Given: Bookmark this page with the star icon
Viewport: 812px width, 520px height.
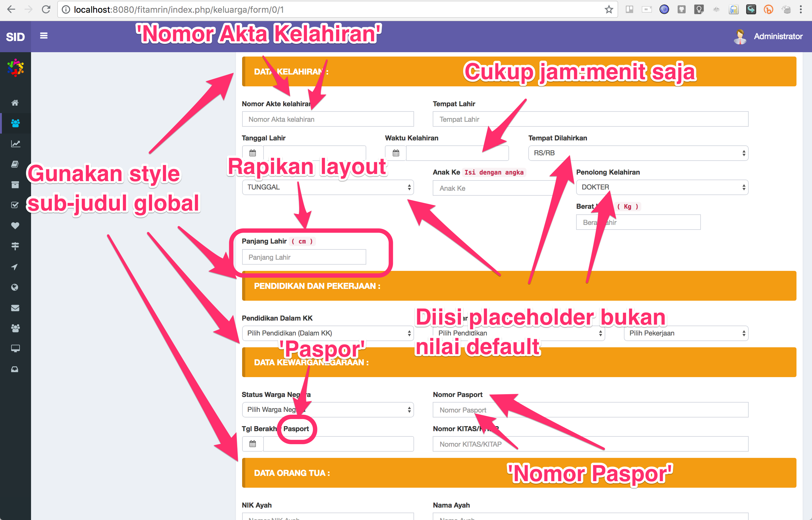Looking at the screenshot, I should pyautogui.click(x=609, y=9).
